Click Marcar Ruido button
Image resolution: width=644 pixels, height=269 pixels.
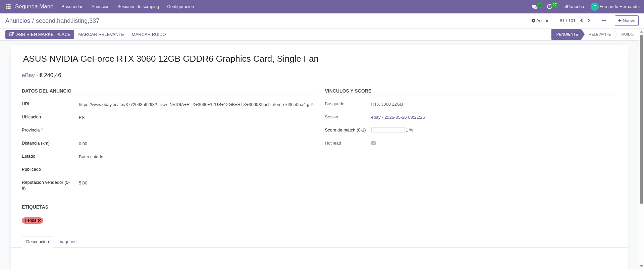[x=149, y=34]
